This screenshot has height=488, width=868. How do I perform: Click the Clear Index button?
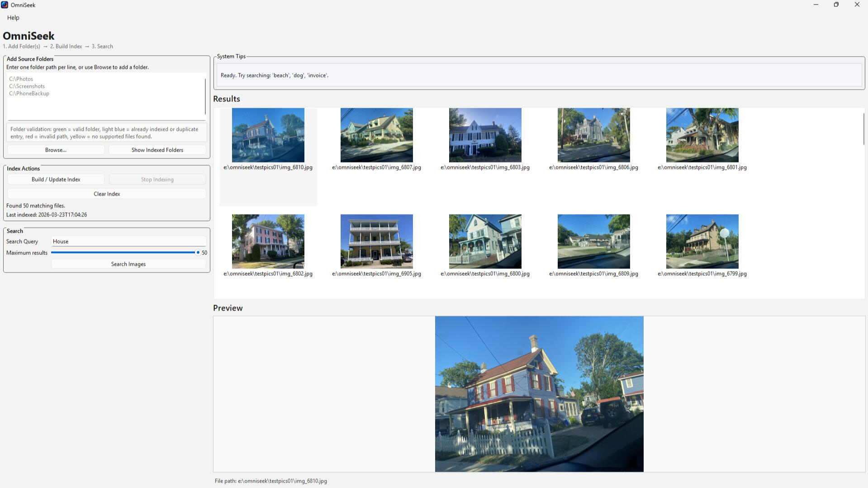pos(107,194)
